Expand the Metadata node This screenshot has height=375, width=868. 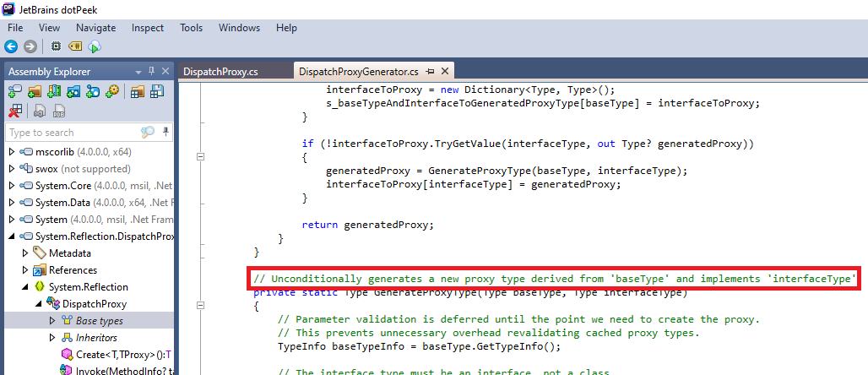point(25,253)
